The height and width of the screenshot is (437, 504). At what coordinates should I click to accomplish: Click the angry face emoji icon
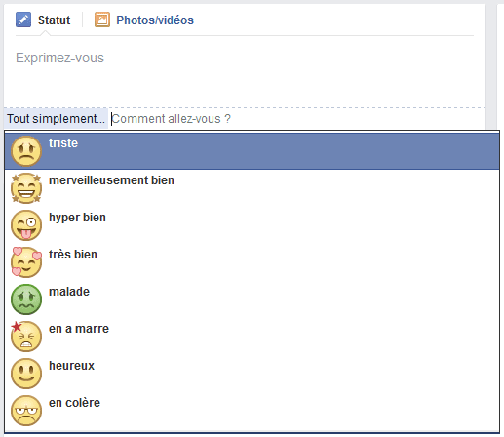[26, 411]
